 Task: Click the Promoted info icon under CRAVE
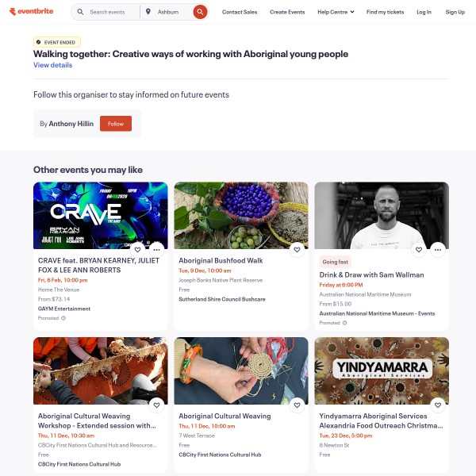pyautogui.click(x=63, y=318)
